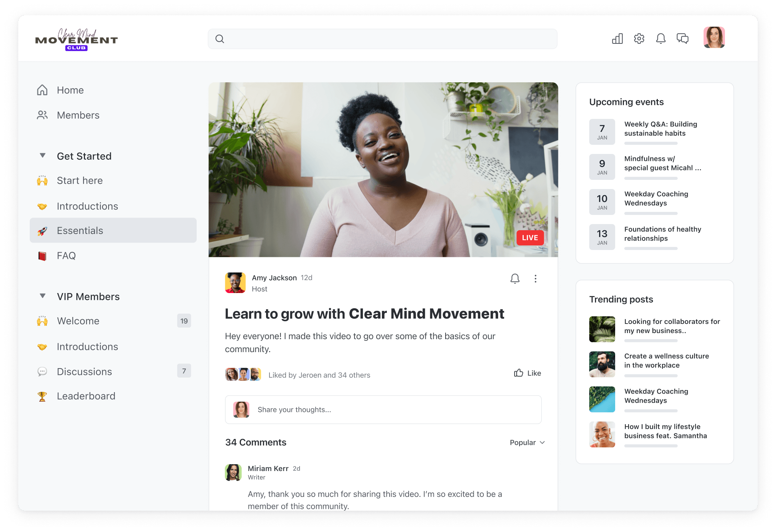This screenshot has width=776, height=532.
Task: Click the 13 JAN date tile
Action: coord(602,237)
